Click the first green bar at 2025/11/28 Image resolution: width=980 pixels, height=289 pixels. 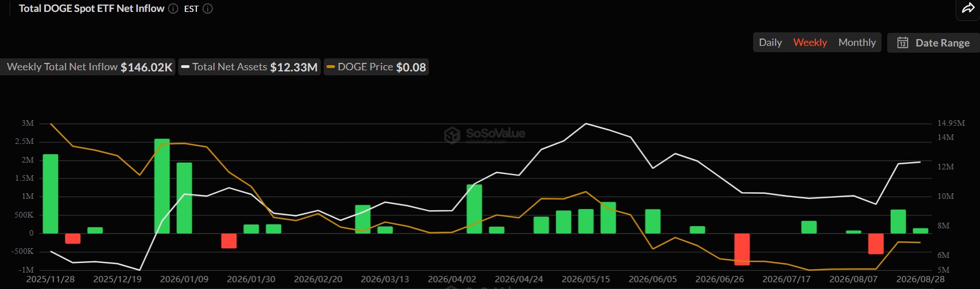click(x=50, y=194)
